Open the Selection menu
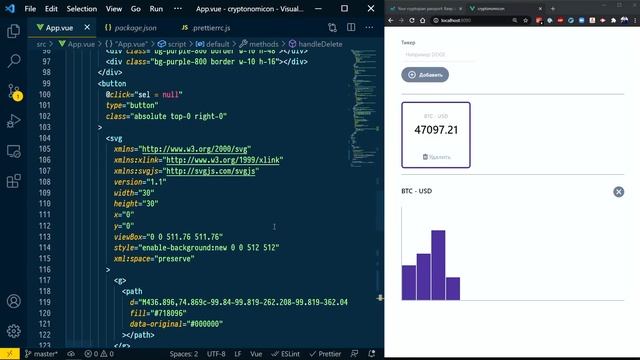Viewport: 640px width, 360px height. [82, 9]
